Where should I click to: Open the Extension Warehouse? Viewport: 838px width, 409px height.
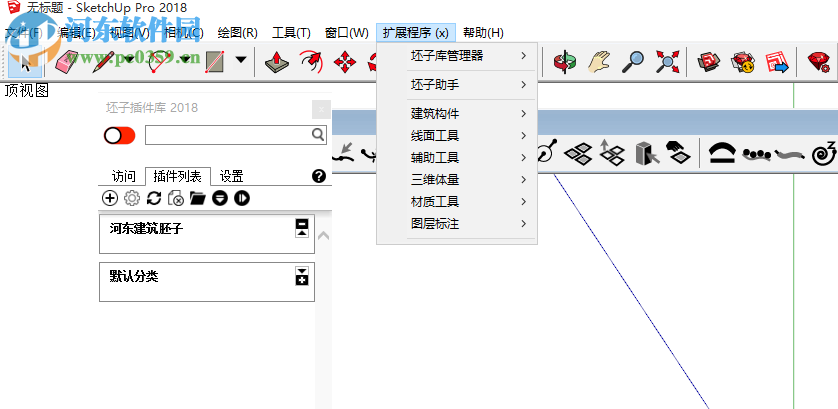[x=743, y=62]
